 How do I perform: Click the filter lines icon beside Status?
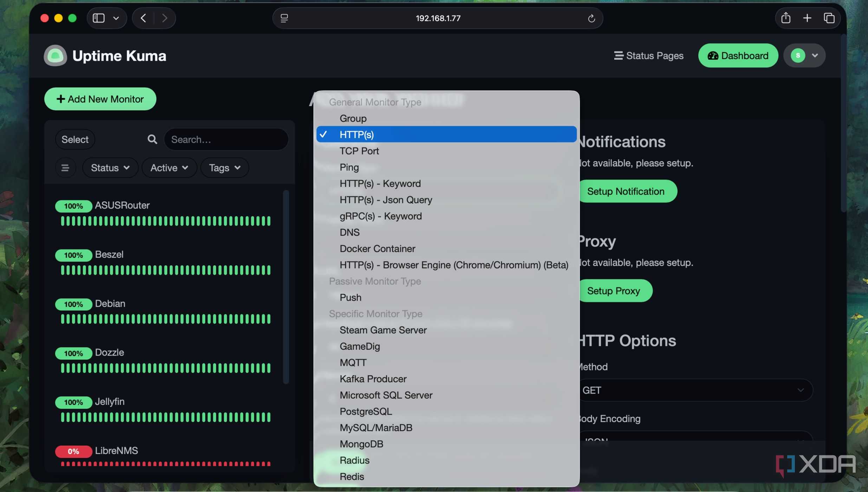click(x=65, y=168)
